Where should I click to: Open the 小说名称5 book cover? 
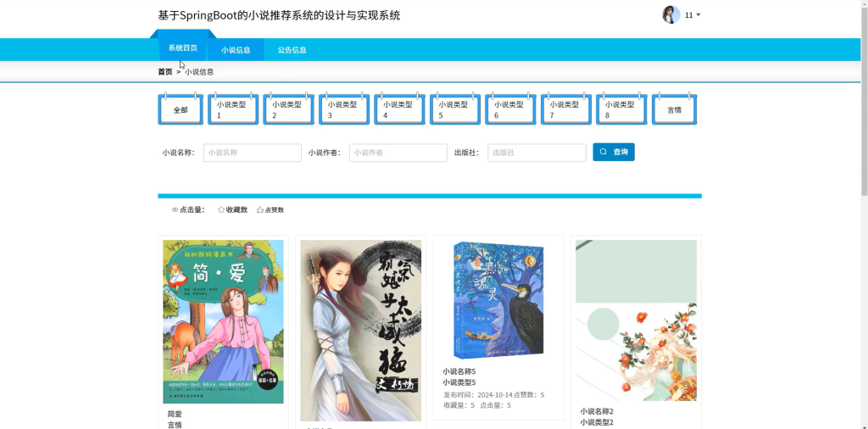[498, 299]
